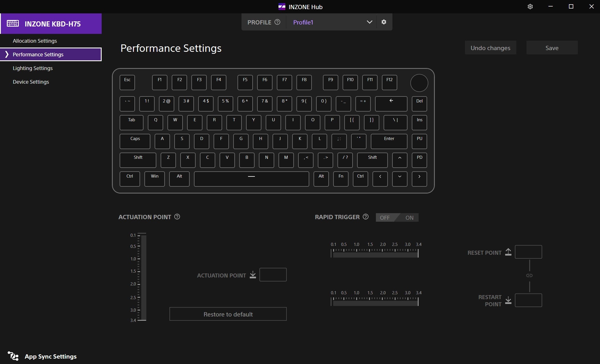Click the Actuation Point help icon
This screenshot has height=364, width=600.
pyautogui.click(x=177, y=217)
